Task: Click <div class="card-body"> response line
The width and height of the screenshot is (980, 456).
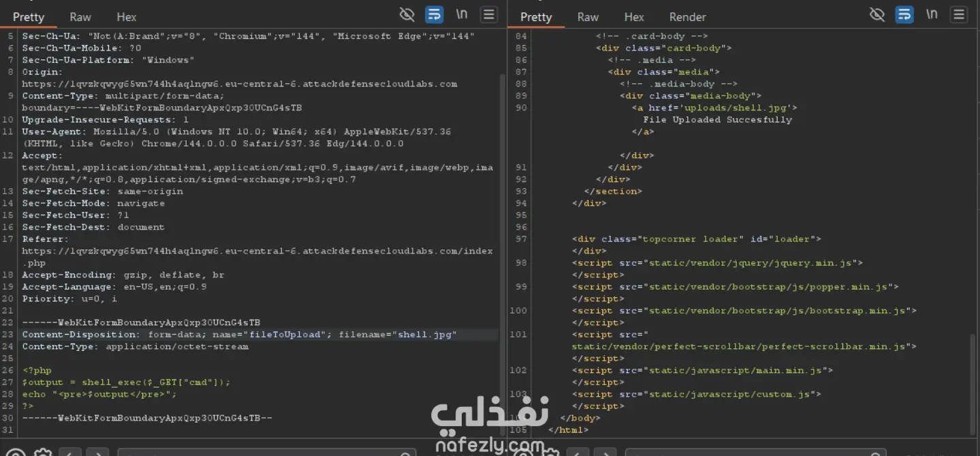Action: click(664, 48)
